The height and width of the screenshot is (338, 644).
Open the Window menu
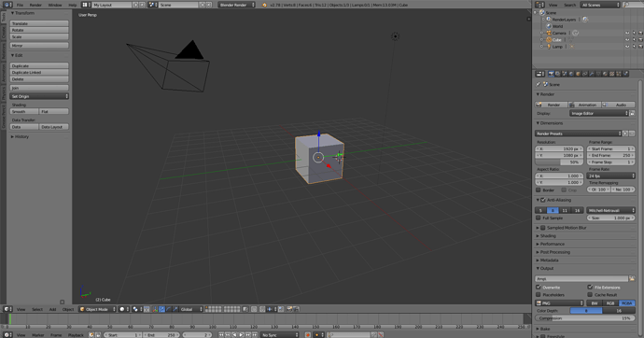point(55,5)
